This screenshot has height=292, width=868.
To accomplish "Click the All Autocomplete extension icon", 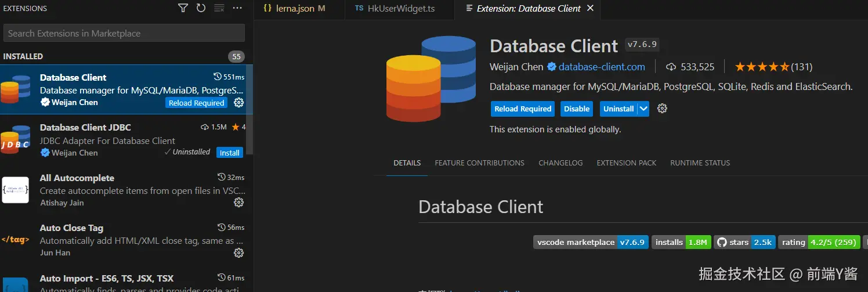I will click(15, 190).
